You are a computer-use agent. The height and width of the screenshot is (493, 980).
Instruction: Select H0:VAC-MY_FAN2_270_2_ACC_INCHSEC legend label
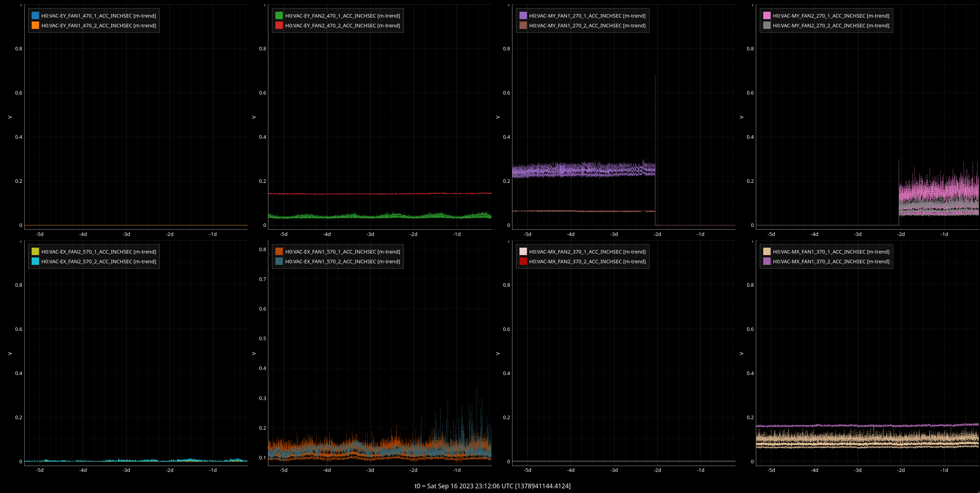coord(831,26)
